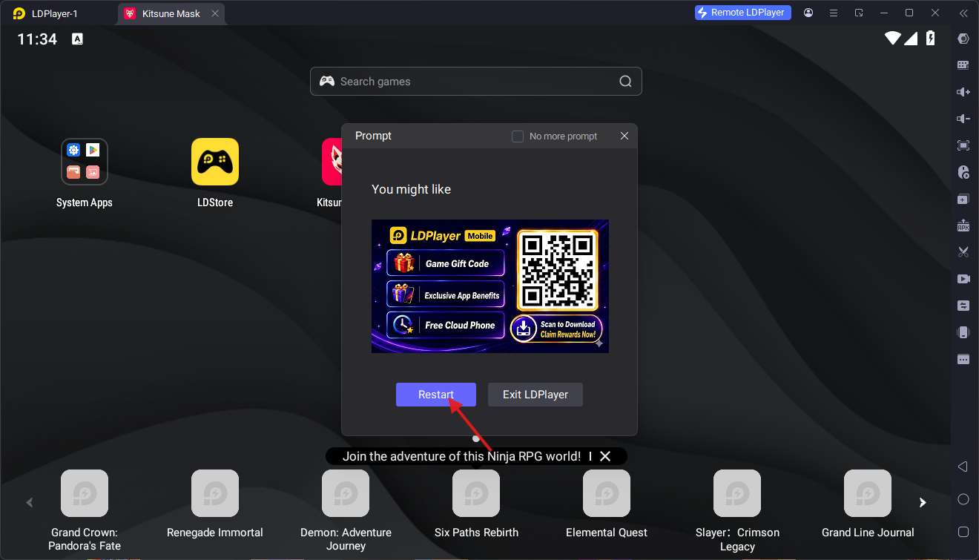This screenshot has width=979, height=560.
Task: Click the Exit LDPlayer button
Action: tap(535, 395)
